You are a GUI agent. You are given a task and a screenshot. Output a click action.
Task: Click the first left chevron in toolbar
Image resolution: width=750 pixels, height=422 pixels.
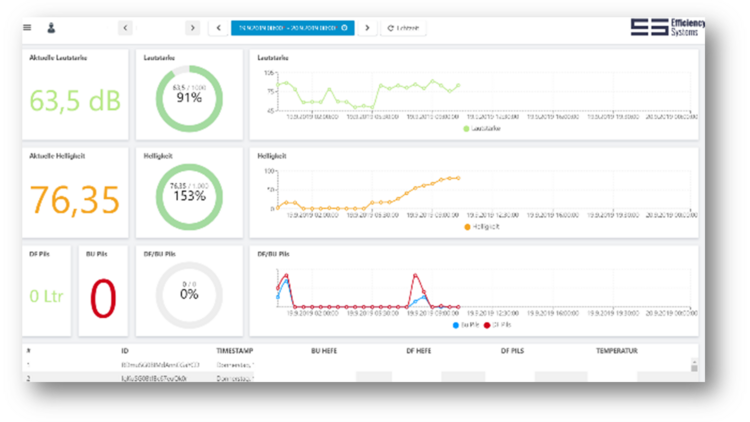click(125, 28)
